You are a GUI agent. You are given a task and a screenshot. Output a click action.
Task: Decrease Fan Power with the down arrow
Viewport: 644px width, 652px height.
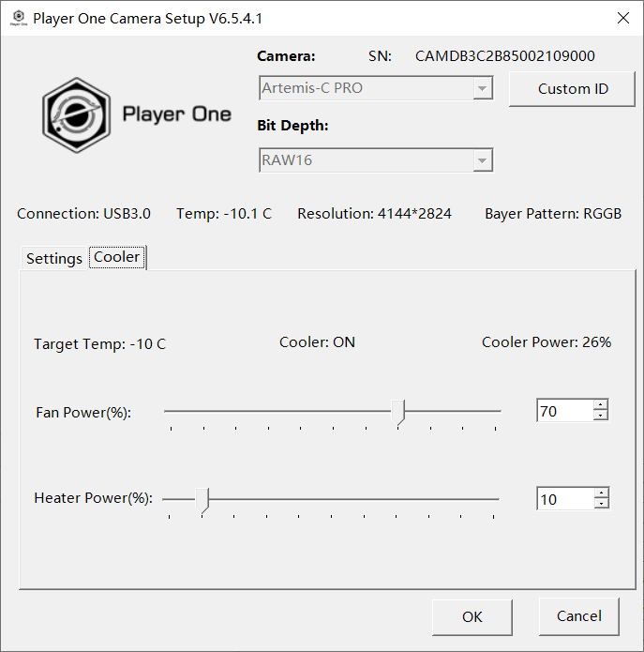point(601,417)
